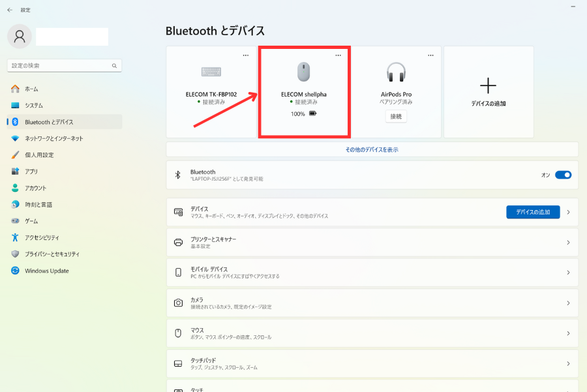This screenshot has height=392, width=587.
Task: Expand the プリンターとスキャナー chevron
Action: click(x=568, y=243)
